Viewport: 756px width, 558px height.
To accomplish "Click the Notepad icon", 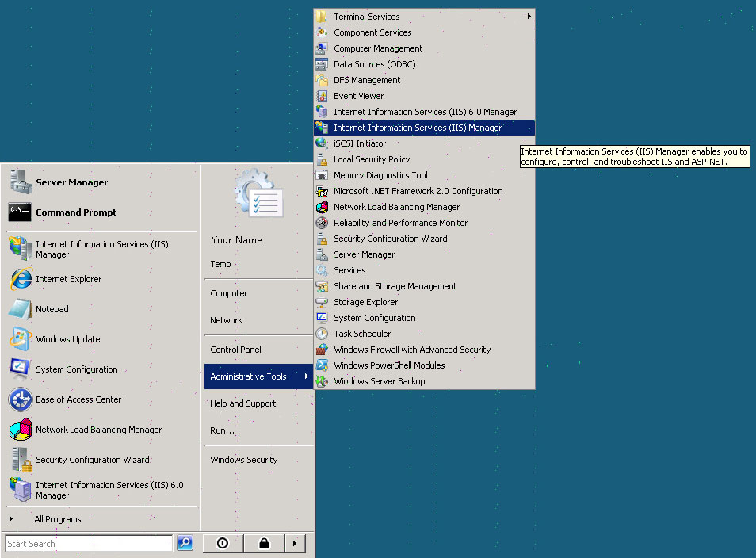I will click(20, 309).
